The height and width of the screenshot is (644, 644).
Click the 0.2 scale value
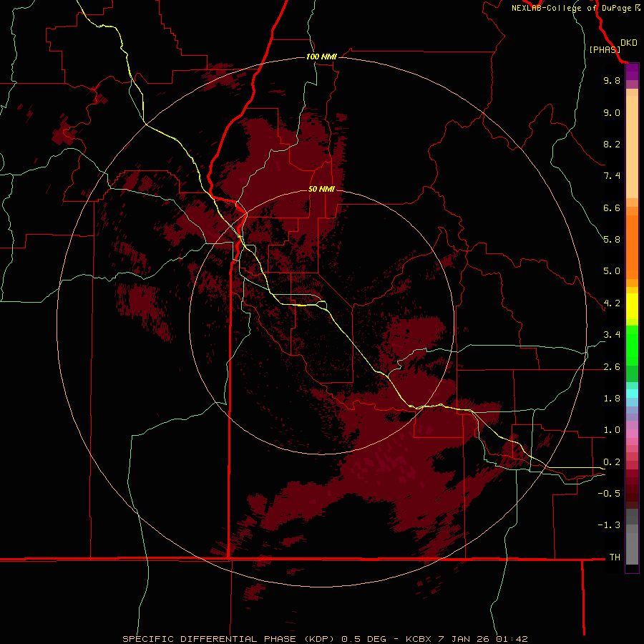(612, 462)
